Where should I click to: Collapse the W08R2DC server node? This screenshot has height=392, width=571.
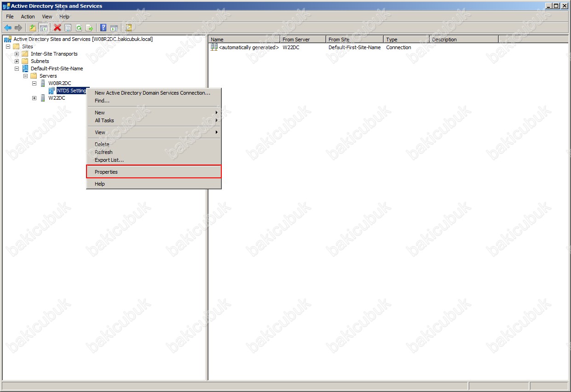[34, 83]
